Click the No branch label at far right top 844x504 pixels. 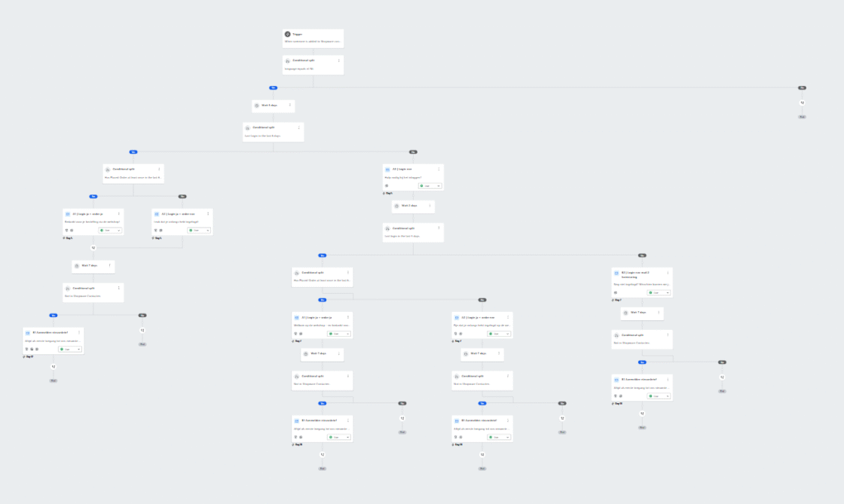pos(802,87)
